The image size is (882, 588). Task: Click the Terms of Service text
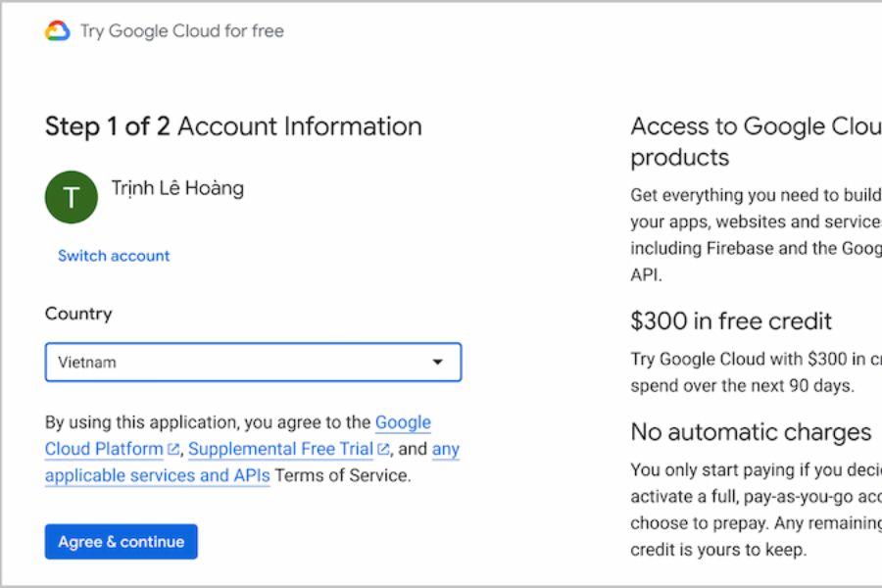click(342, 476)
